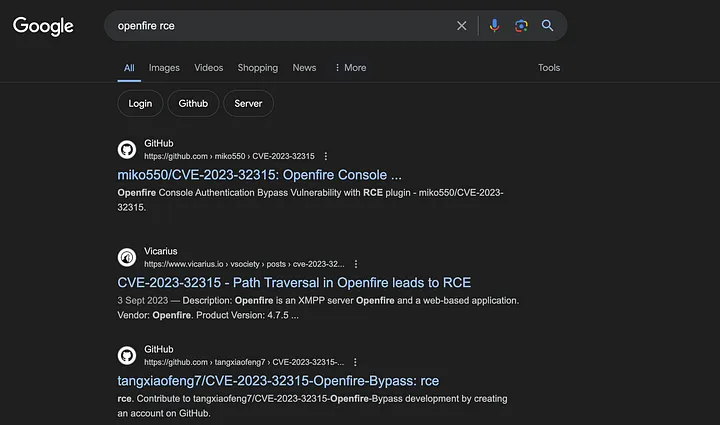Open the News tab

(x=304, y=68)
